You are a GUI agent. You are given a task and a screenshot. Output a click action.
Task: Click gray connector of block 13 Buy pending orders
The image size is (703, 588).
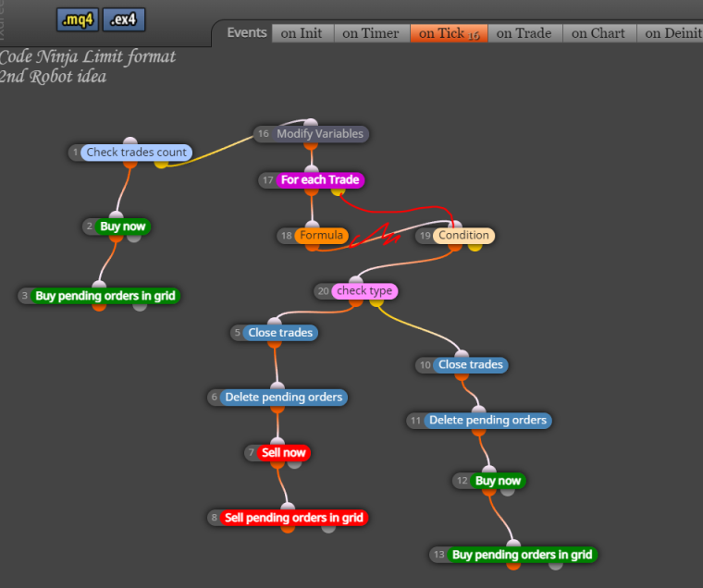556,566
